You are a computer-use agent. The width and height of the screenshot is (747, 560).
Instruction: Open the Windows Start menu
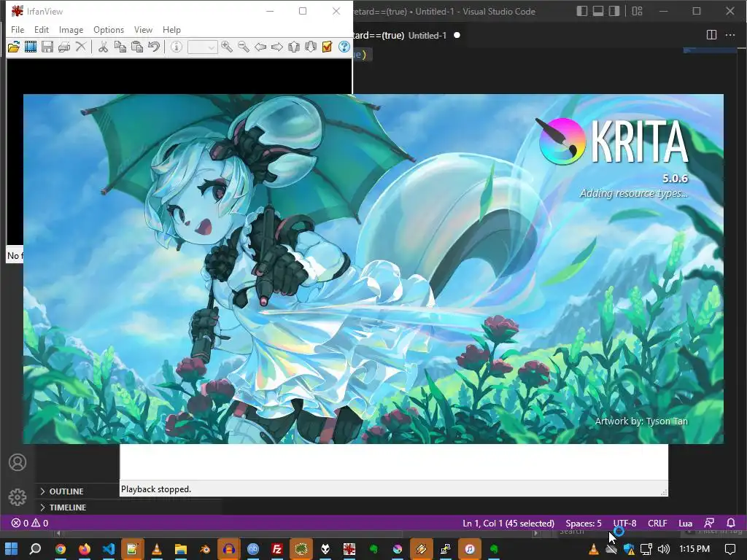[12, 549]
